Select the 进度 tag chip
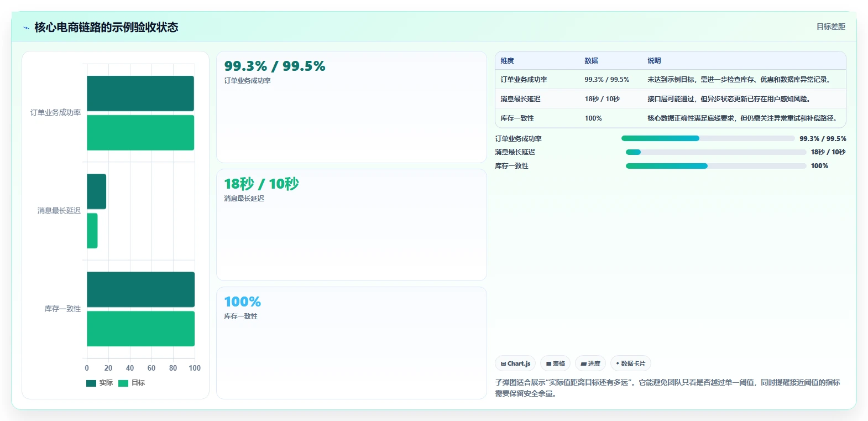Screen dimensions: 868x421 (590, 363)
